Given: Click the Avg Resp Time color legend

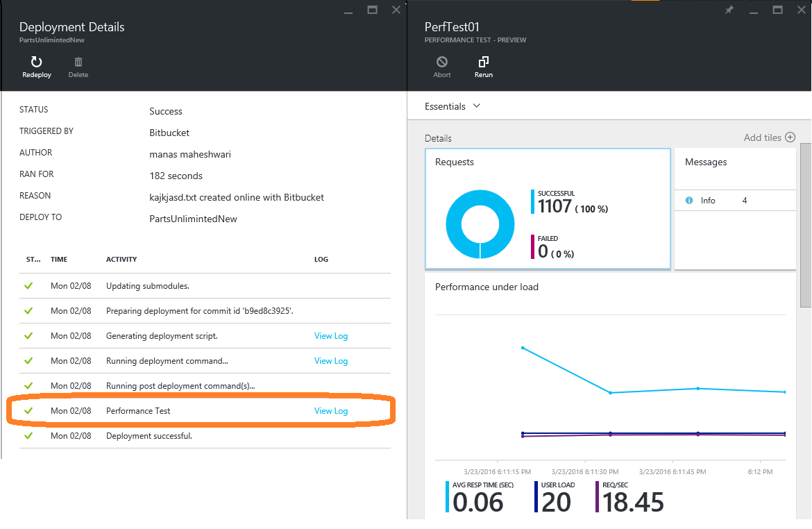Looking at the screenshot, I should click(x=447, y=497).
